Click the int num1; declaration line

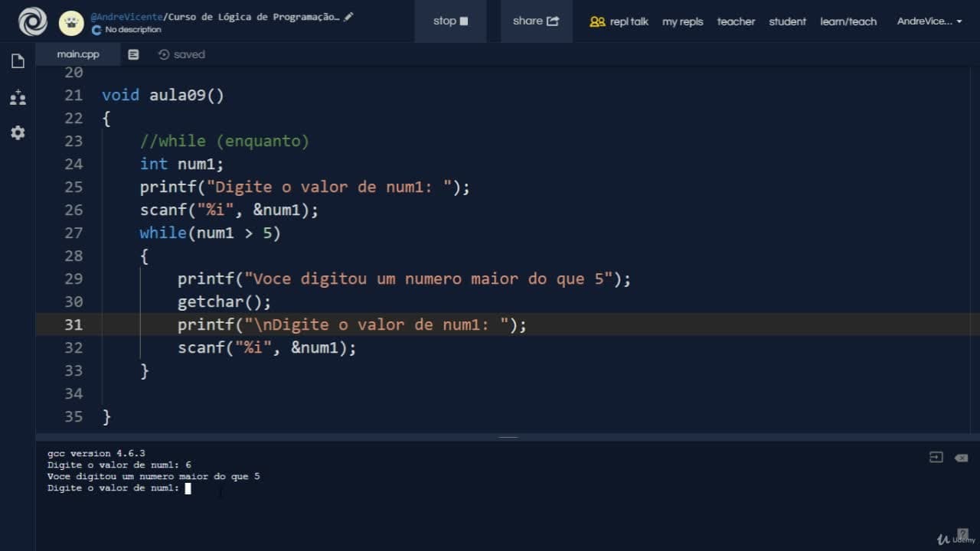pyautogui.click(x=181, y=164)
